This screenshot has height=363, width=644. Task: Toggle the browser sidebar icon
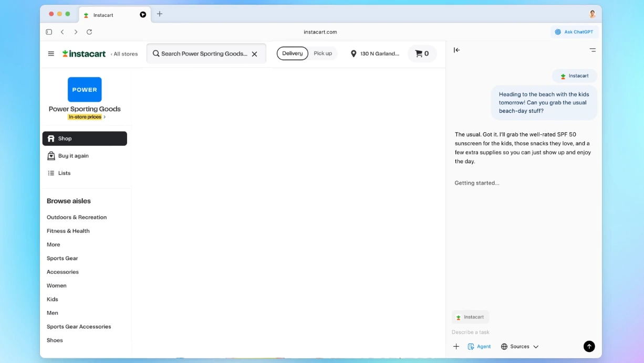(x=49, y=32)
